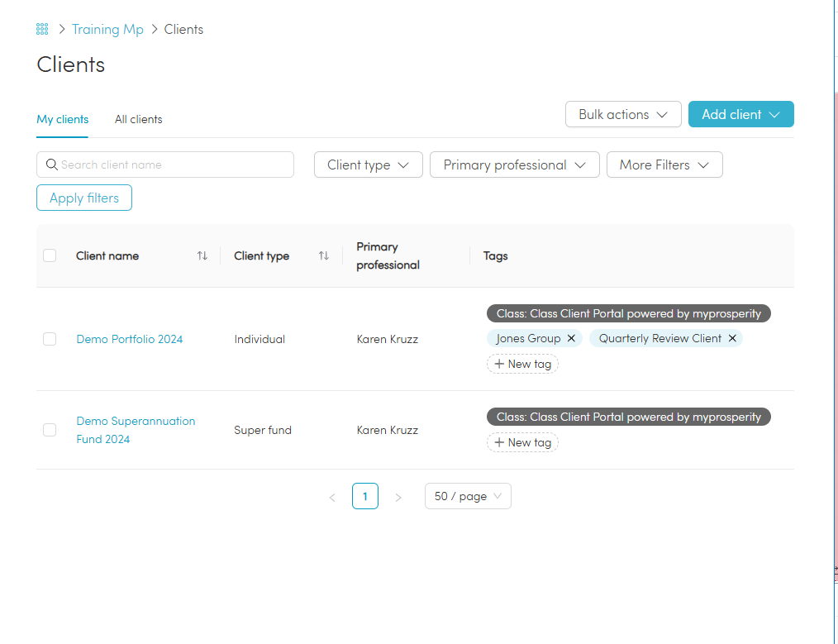The width and height of the screenshot is (838, 644).
Task: Switch to My clients tab
Action: pos(63,119)
